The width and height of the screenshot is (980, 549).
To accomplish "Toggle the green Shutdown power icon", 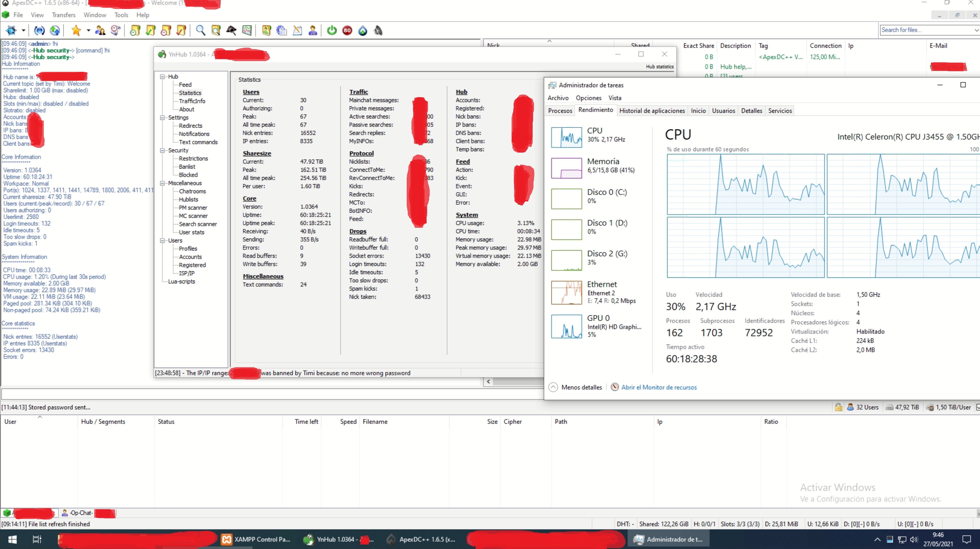I will click(x=332, y=30).
